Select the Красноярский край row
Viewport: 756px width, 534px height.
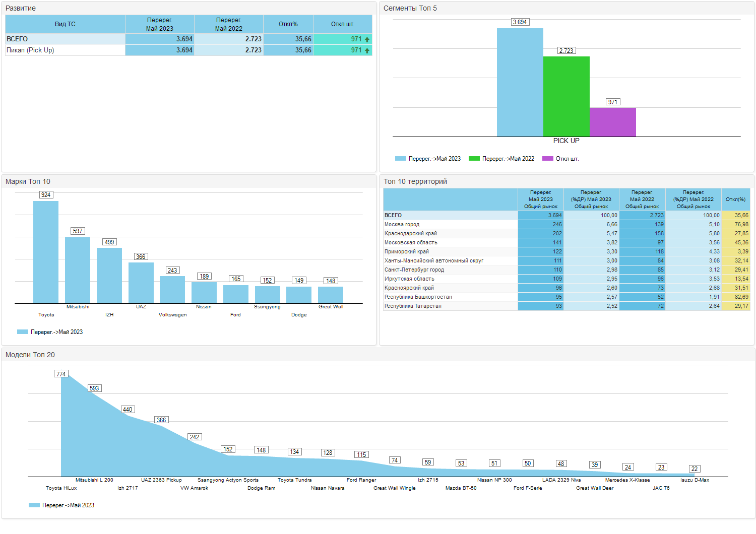(566, 288)
